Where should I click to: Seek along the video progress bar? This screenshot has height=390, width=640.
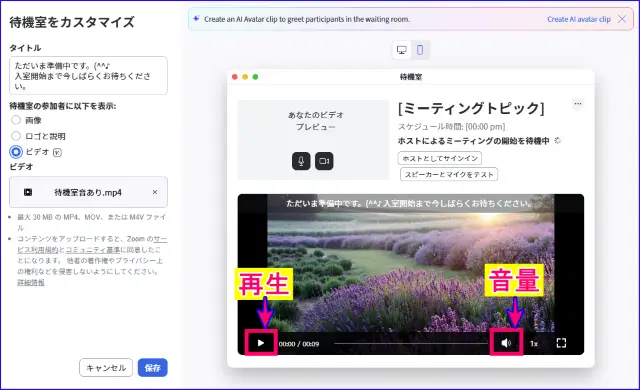[x=411, y=343]
